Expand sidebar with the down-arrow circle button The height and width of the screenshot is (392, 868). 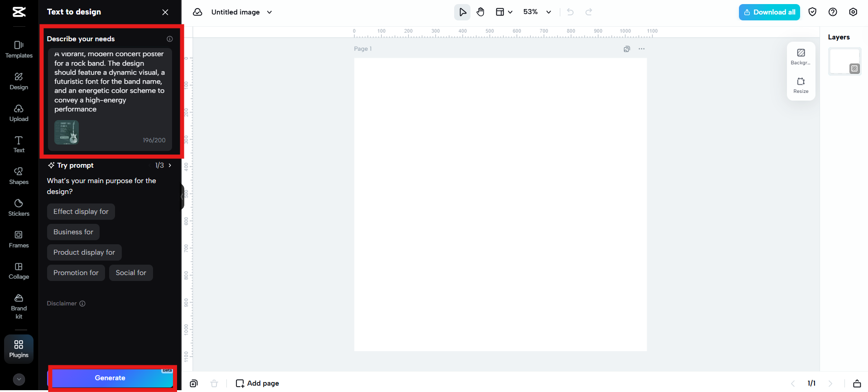[19, 379]
